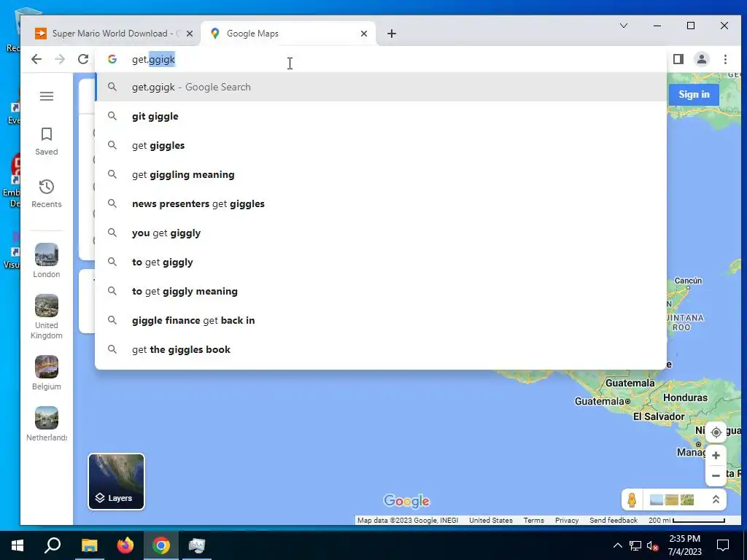Expand the tab search chevron
This screenshot has height=560, width=747.
pos(624,26)
